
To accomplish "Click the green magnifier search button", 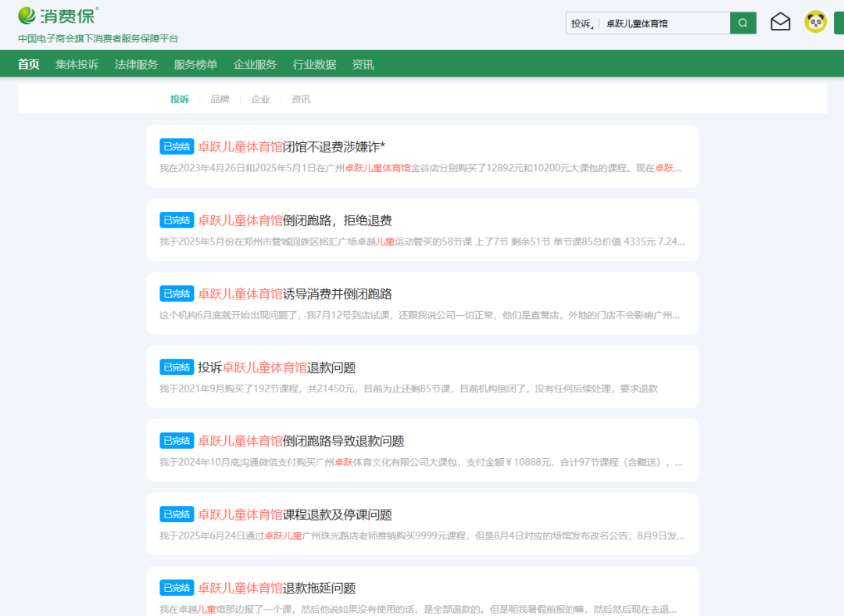I will (x=742, y=23).
